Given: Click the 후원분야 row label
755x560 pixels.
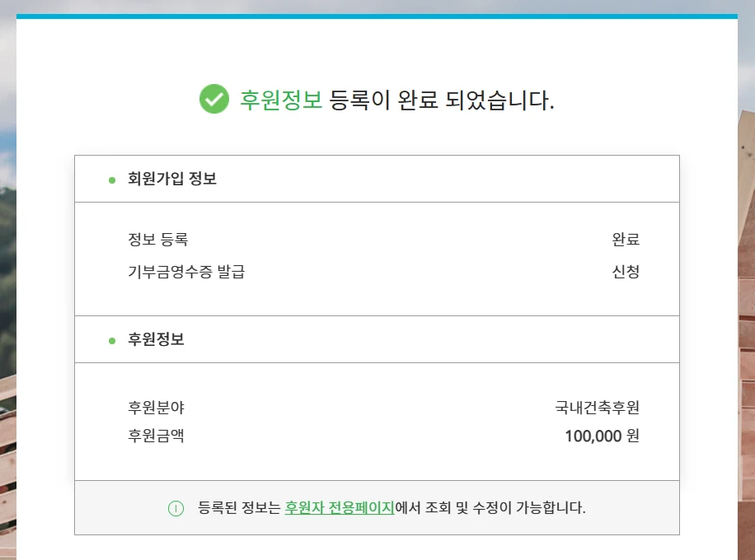Looking at the screenshot, I should (156, 408).
